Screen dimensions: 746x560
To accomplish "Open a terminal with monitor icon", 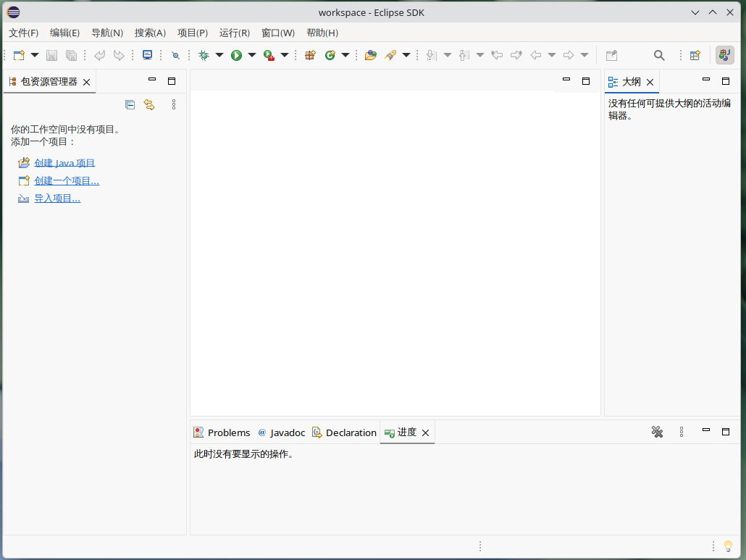I will point(148,55).
